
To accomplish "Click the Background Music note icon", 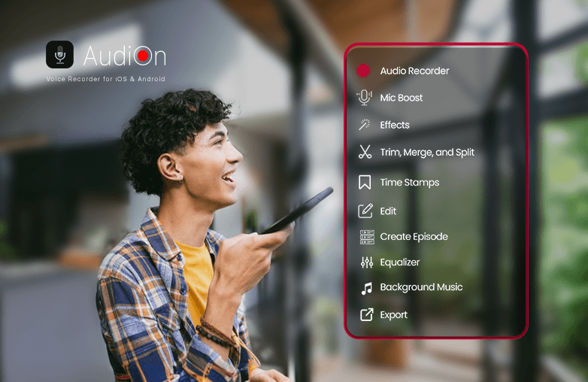I will pos(367,288).
